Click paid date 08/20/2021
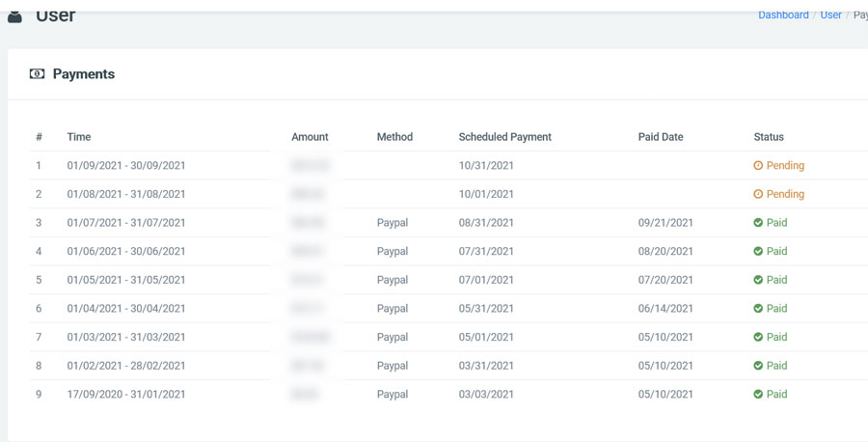 665,252
